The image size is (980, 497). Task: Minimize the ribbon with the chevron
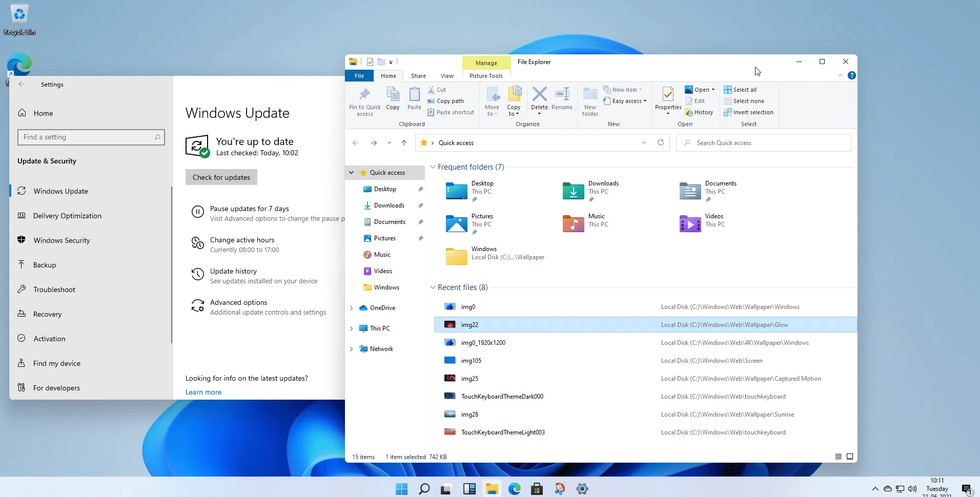click(x=840, y=75)
